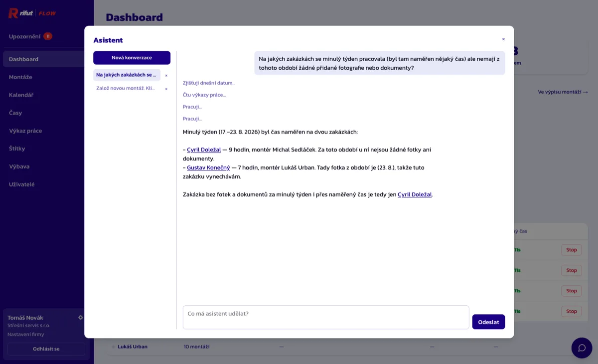Delete the 'Na jakých zakázkách se' conversation

[x=166, y=76]
